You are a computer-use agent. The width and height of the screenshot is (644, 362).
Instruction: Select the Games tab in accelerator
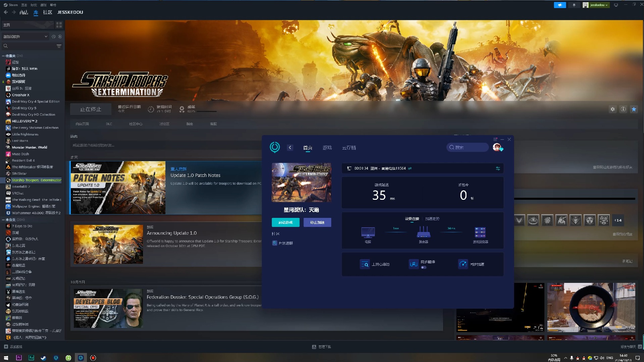click(327, 147)
